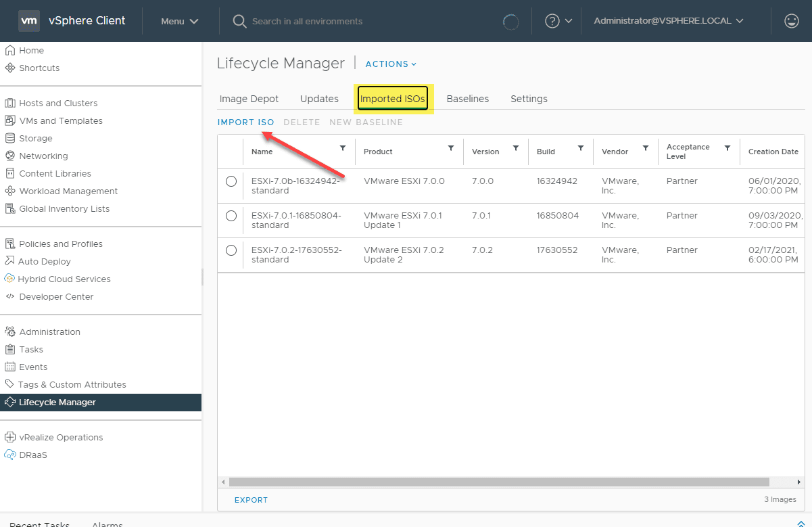The image size is (812, 527).
Task: Select ESXi-7.0.1-16850804-standard radio button
Action: [x=231, y=216]
